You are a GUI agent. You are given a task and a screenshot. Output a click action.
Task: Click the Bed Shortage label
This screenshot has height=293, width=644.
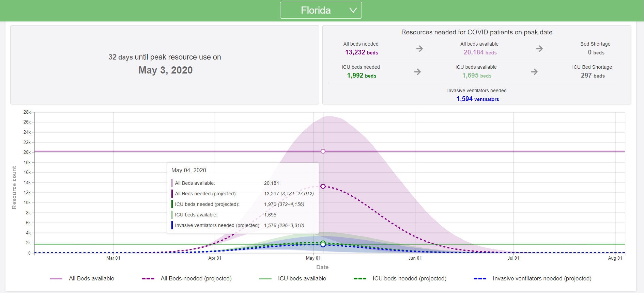click(x=595, y=44)
